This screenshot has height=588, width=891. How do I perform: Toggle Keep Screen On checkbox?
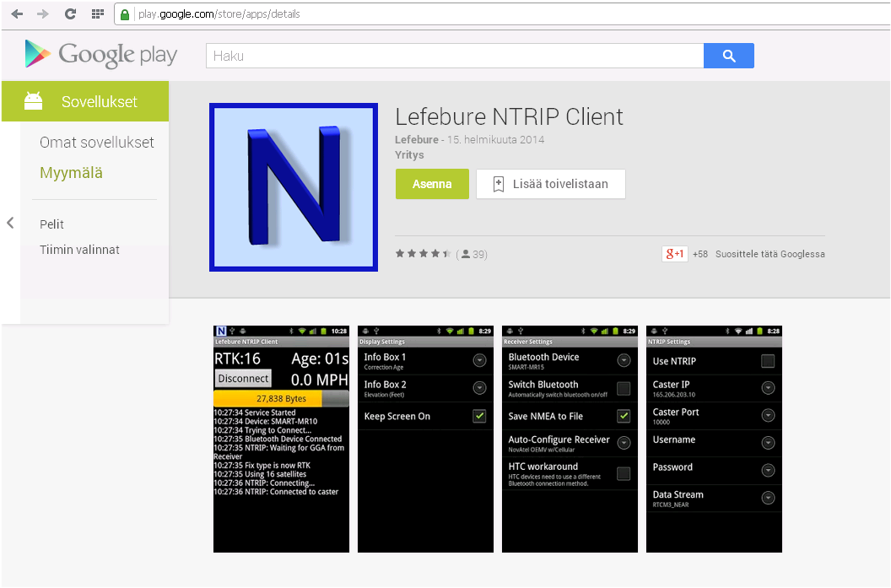click(479, 416)
